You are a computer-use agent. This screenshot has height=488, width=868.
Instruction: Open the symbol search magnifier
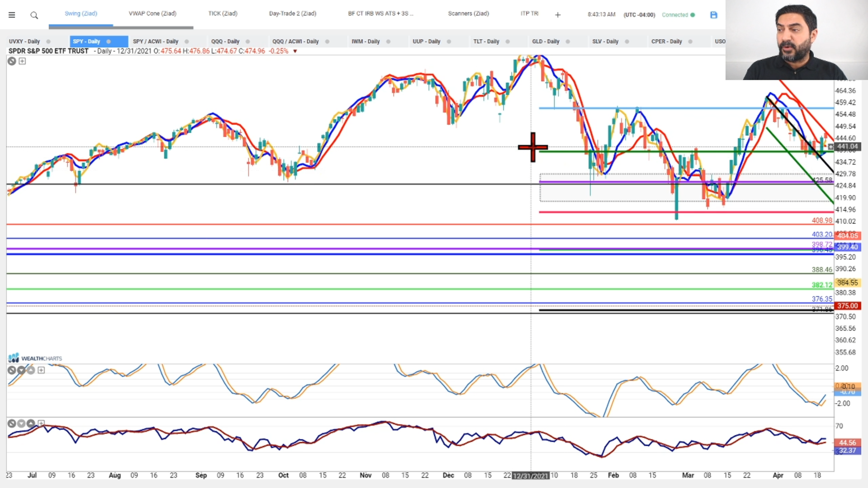tap(34, 15)
